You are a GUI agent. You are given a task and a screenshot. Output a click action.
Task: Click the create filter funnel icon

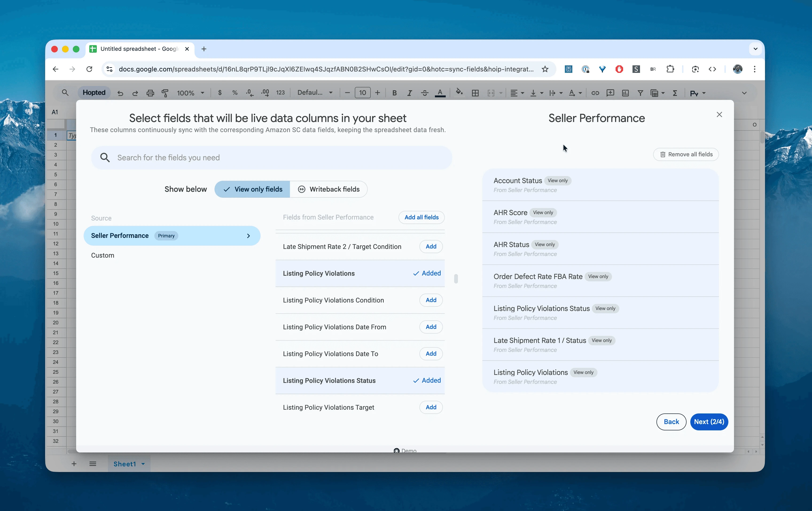coord(640,93)
